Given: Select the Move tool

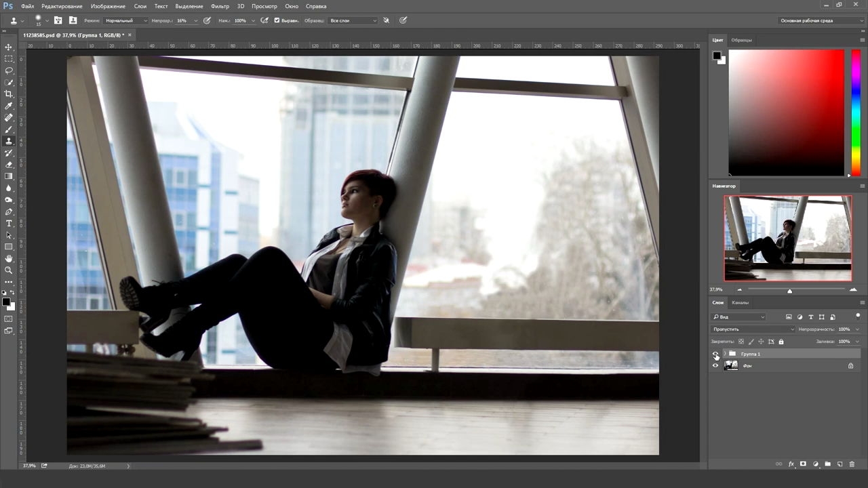Looking at the screenshot, I should tap(9, 47).
